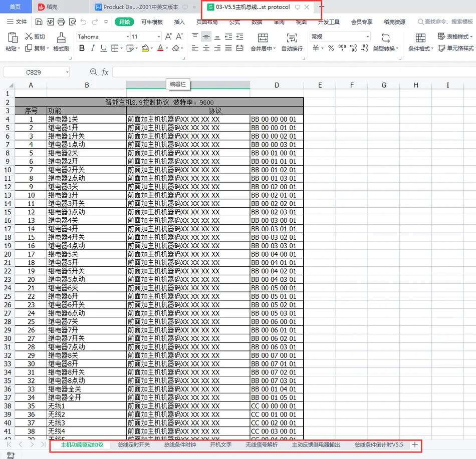The image size is (476, 459).
Task: Switch to the Product De... Z001 document tab
Action: pos(141,7)
